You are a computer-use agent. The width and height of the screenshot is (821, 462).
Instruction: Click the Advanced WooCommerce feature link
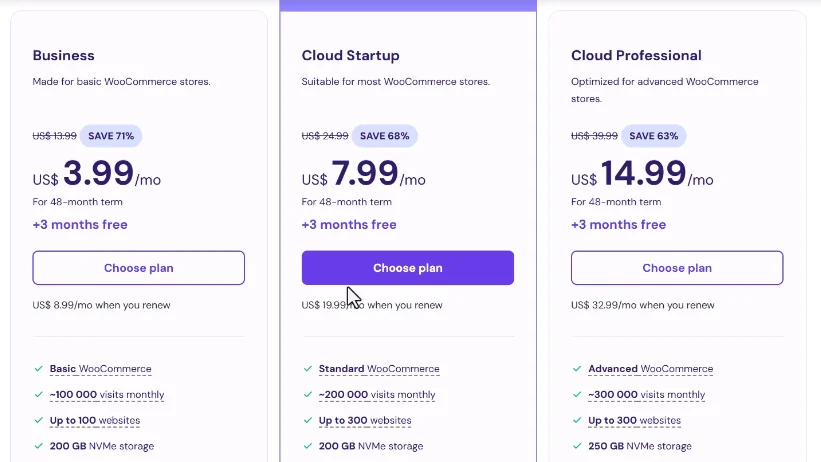tap(650, 369)
